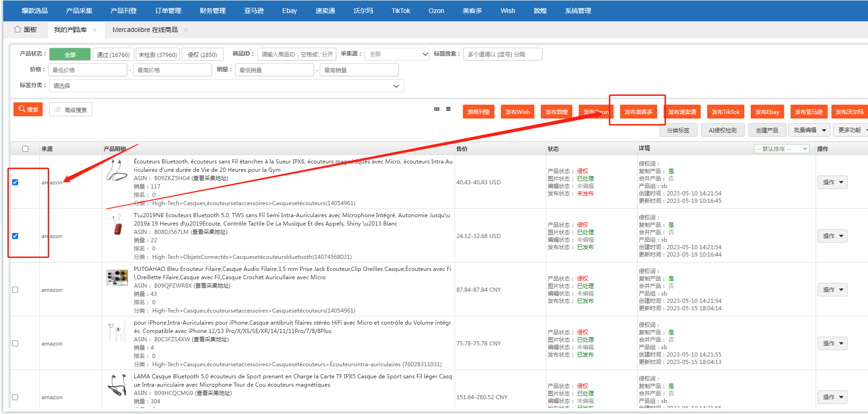Open thumbnail of PUTOAHAO earphones product
The height and width of the screenshot is (414, 868).
pos(117,277)
